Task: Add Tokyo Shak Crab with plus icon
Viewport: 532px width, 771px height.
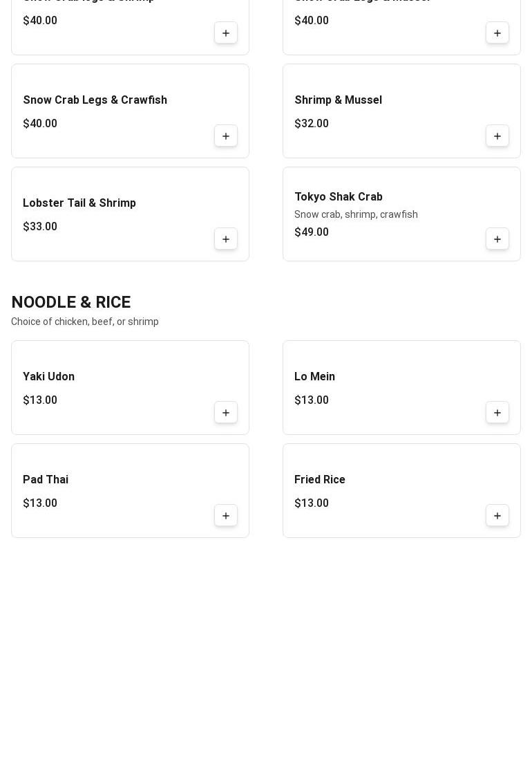Action: point(497,239)
